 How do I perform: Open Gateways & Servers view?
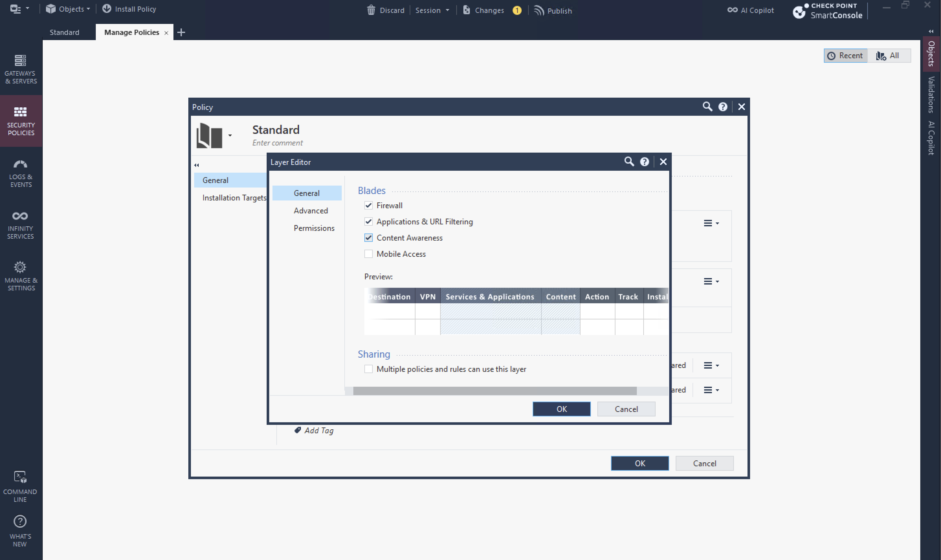(x=21, y=68)
